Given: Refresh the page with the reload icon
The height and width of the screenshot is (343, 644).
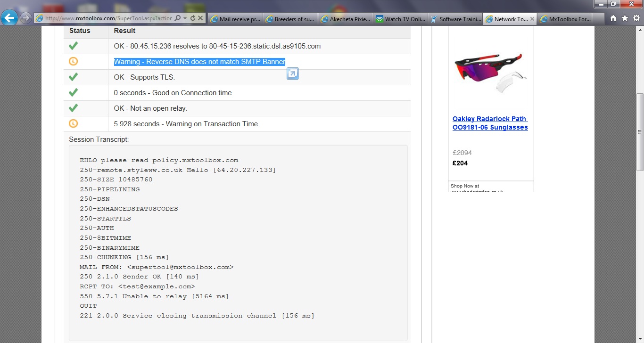Looking at the screenshot, I should [193, 18].
